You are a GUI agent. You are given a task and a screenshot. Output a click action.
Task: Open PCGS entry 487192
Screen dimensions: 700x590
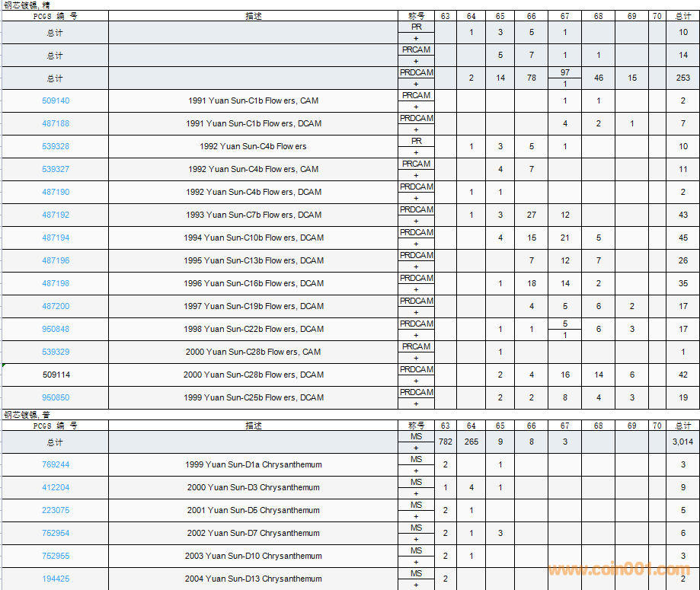click(55, 215)
